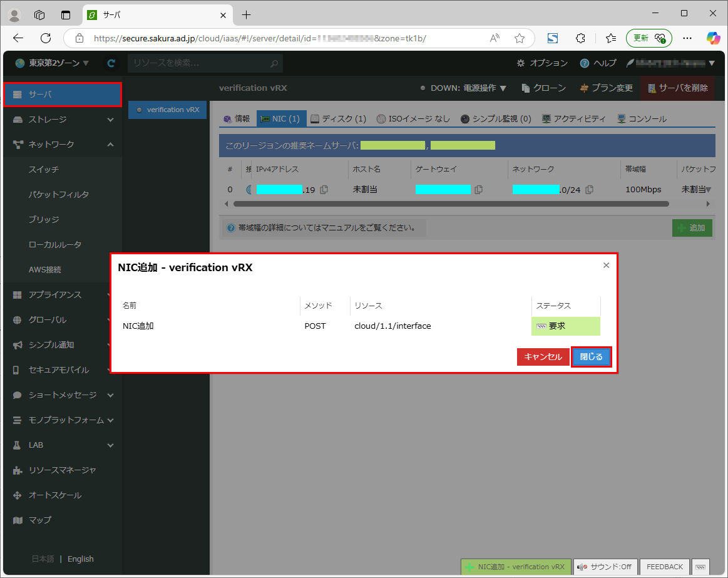728x578 pixels.
Task: Switch to the ディスク (1) tab
Action: [339, 119]
